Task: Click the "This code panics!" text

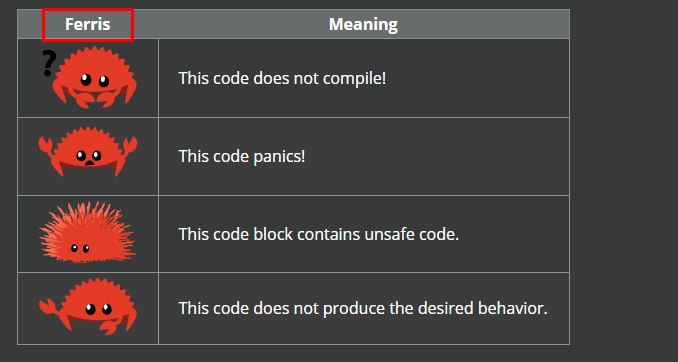Action: [242, 156]
